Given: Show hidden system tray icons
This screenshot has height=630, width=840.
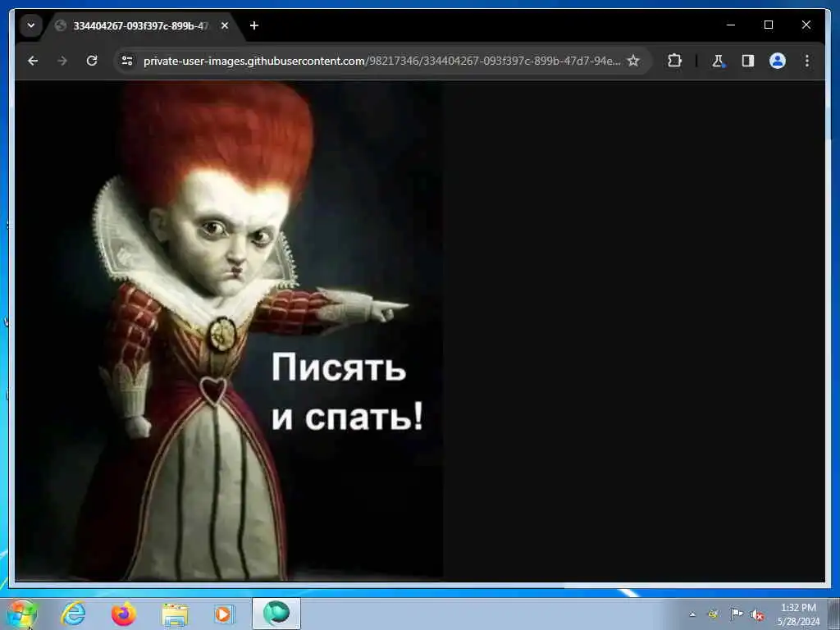Looking at the screenshot, I should click(692, 614).
